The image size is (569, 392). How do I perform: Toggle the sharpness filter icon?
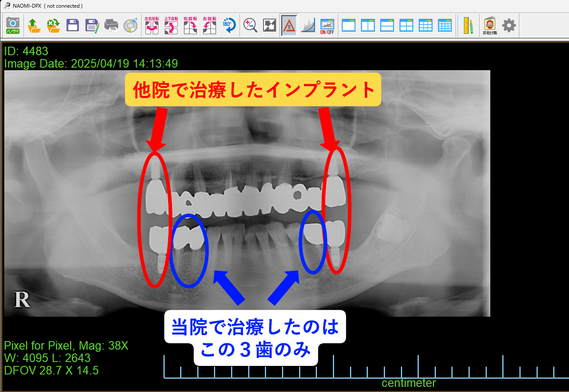(x=289, y=25)
